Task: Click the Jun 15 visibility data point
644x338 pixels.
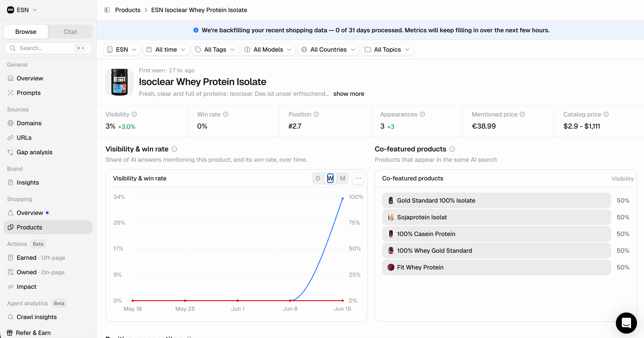Action: pyautogui.click(x=342, y=199)
